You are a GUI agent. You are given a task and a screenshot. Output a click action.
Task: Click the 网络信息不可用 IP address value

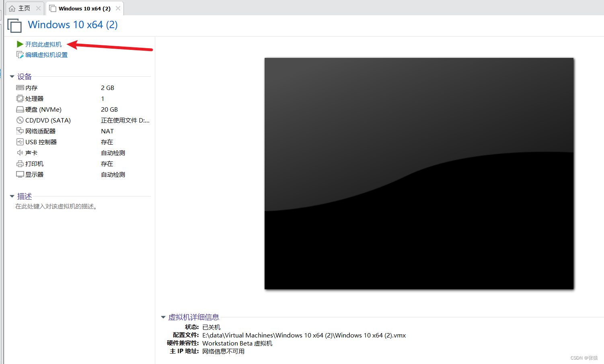click(223, 351)
